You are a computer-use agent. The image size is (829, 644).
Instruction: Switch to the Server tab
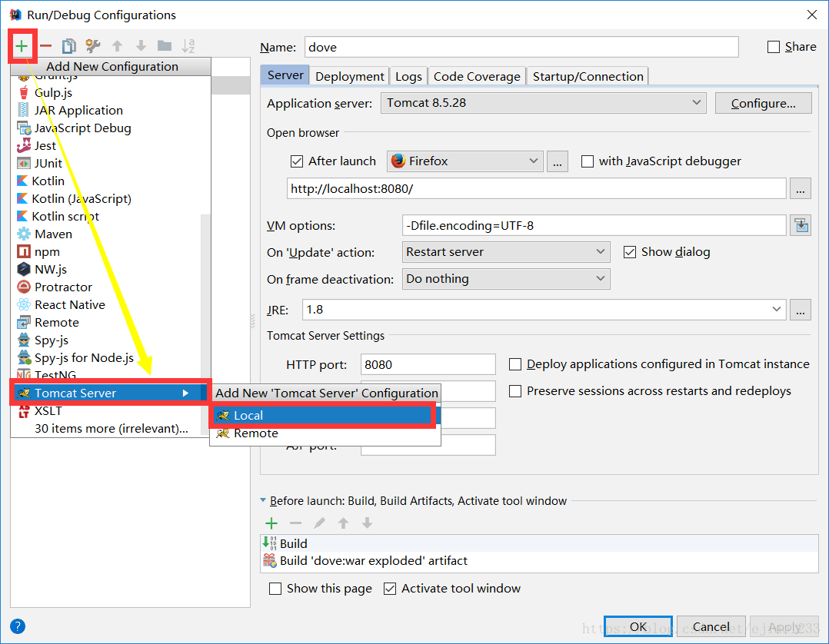pyautogui.click(x=285, y=75)
